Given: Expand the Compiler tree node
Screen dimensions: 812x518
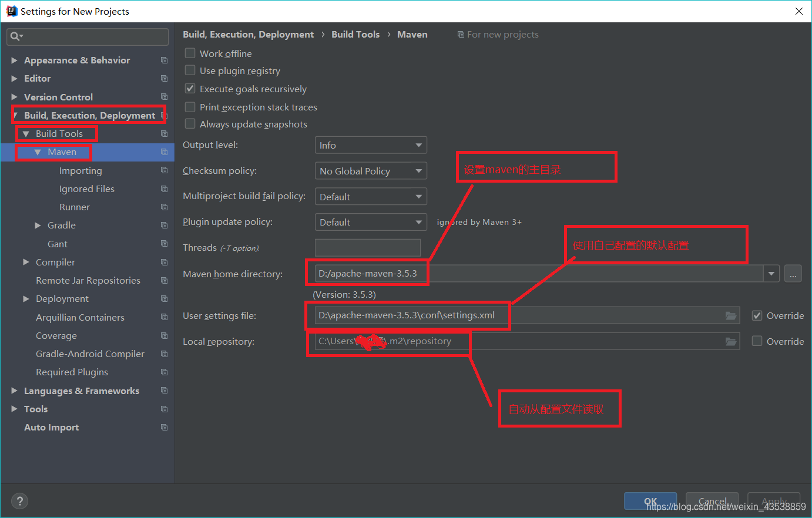Looking at the screenshot, I should point(26,262).
